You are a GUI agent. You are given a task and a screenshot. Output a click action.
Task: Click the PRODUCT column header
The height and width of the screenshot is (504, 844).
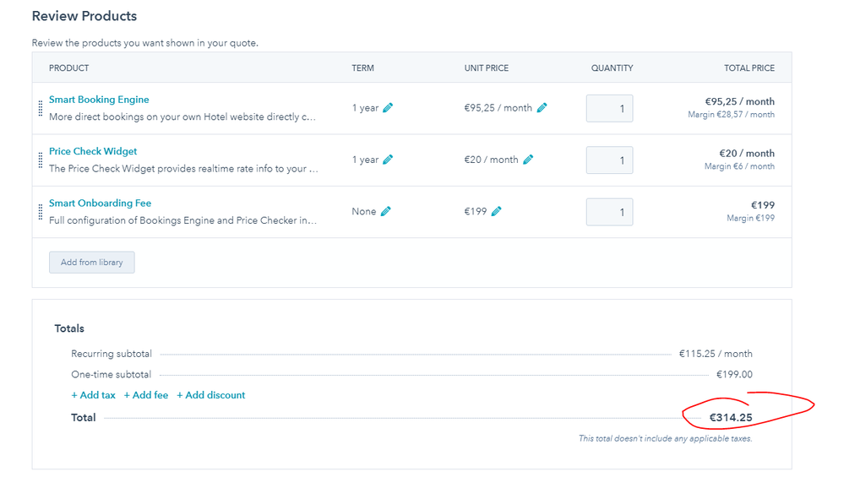[x=69, y=68]
